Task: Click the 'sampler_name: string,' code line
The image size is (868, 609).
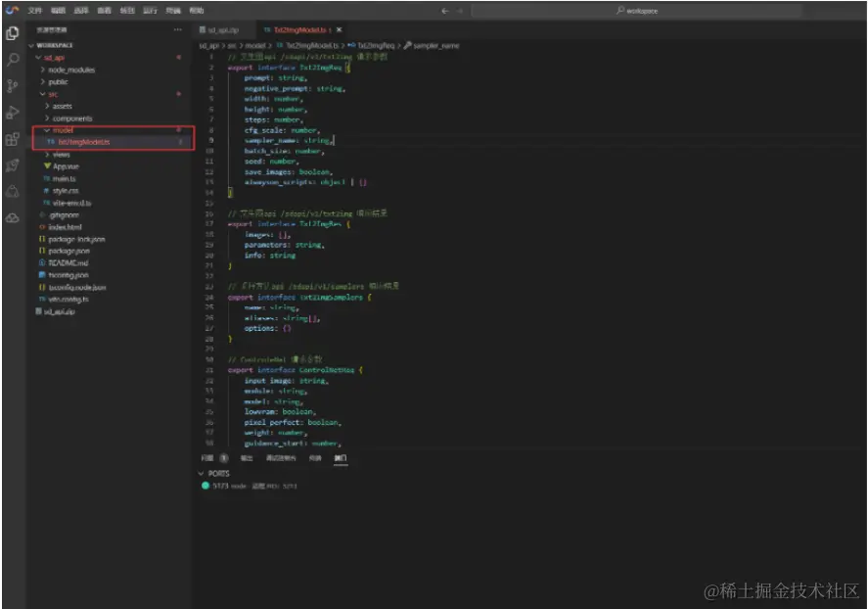Action: (289, 141)
